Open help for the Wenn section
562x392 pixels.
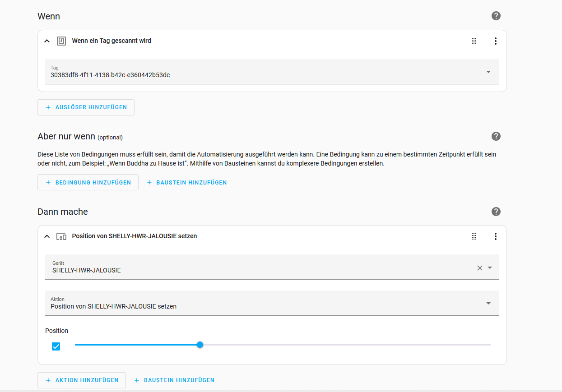(496, 16)
